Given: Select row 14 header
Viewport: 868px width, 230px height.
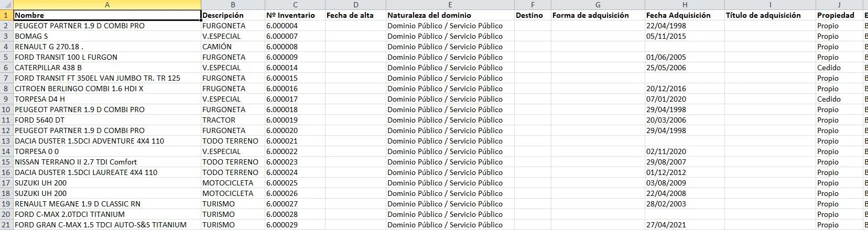Looking at the screenshot, I should click(6, 151).
